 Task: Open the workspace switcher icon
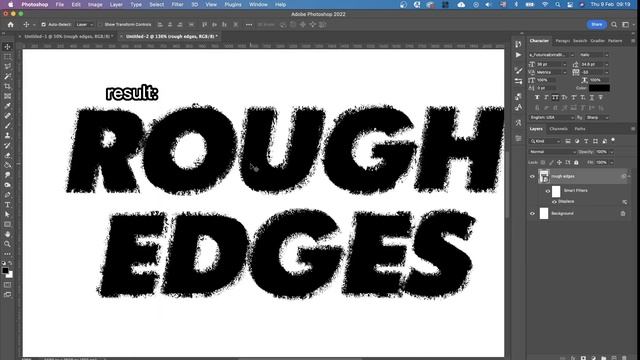tap(626, 24)
